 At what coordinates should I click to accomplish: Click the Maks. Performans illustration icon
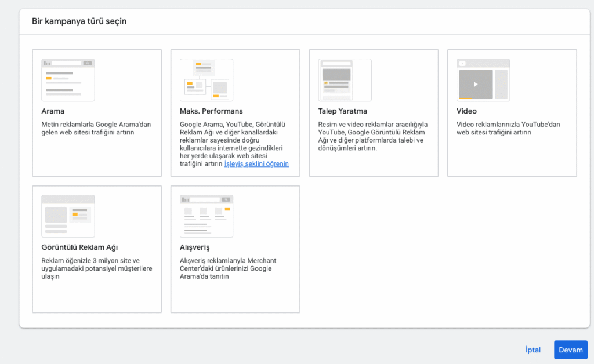(x=207, y=80)
